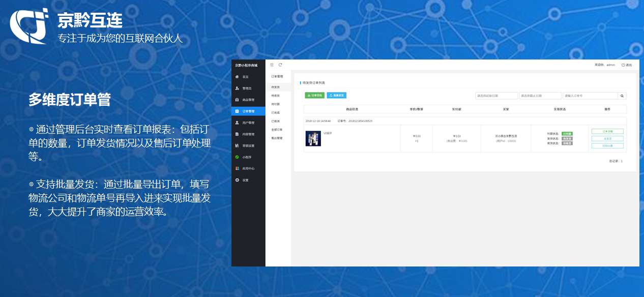Click the refresh icon beside hamburger

(x=280, y=65)
